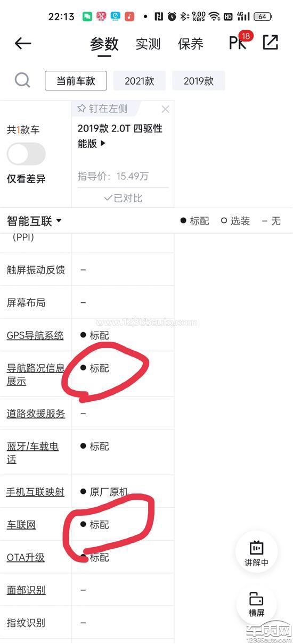This screenshot has height=644, width=293.
Task: Switch to the 实测 tab
Action: coord(148,44)
